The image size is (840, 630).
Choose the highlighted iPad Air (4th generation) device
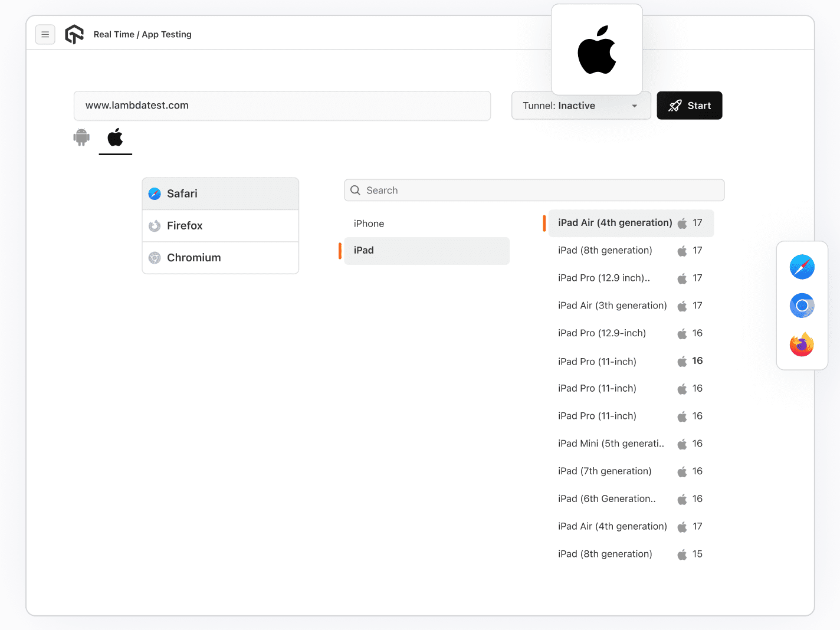point(629,223)
